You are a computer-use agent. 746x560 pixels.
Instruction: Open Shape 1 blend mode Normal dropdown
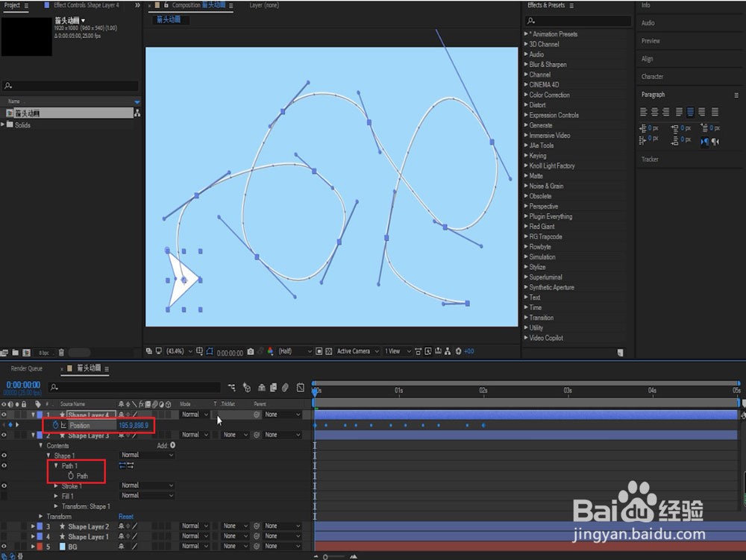147,455
